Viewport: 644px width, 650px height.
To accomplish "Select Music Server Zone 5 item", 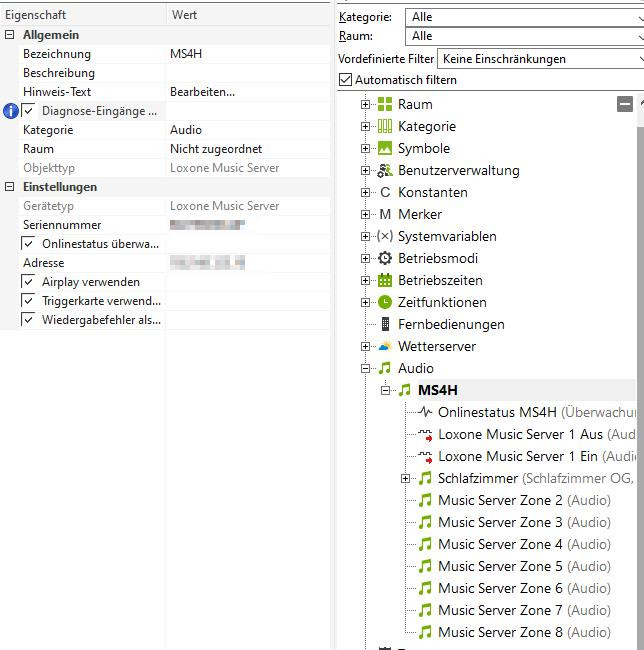I will tap(500, 566).
